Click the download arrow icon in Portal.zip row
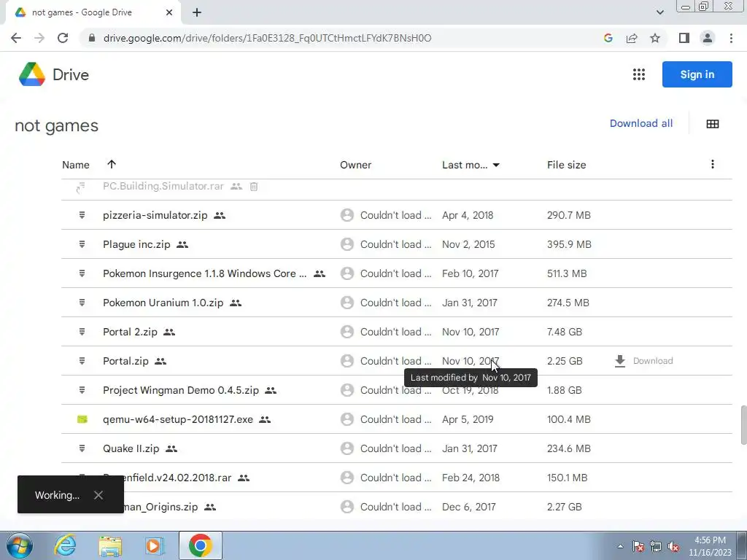 pyautogui.click(x=620, y=361)
